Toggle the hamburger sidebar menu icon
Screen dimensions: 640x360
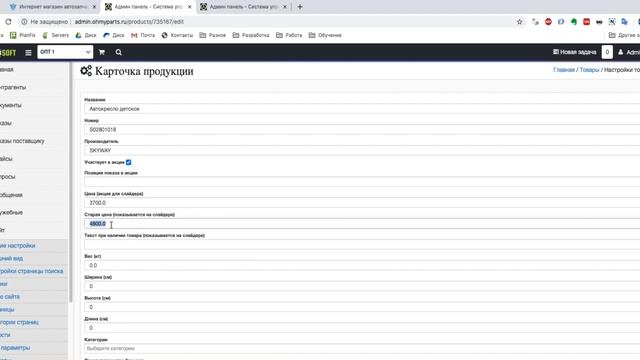point(28,53)
